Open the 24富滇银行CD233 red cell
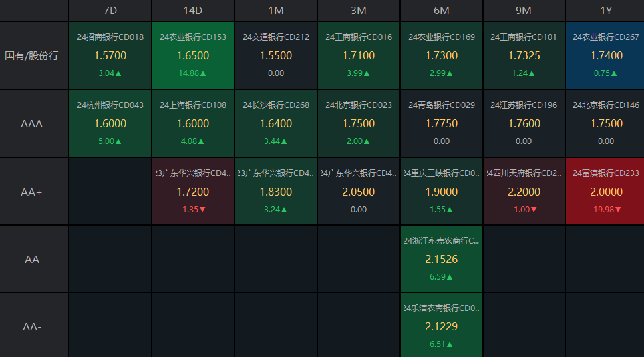644x357 pixels. click(x=605, y=192)
